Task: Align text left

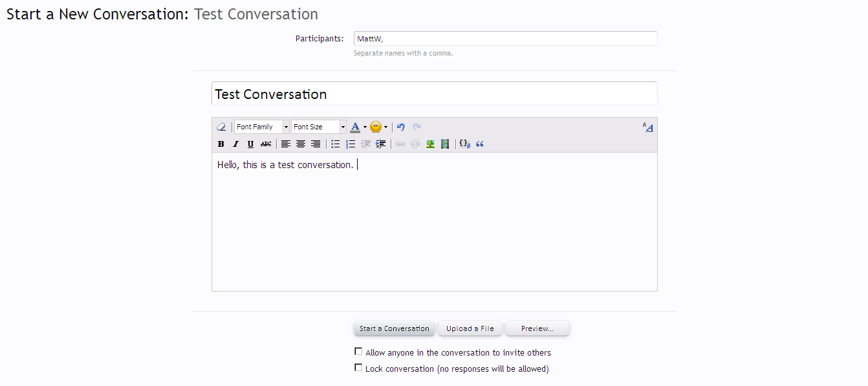Action: coord(286,144)
